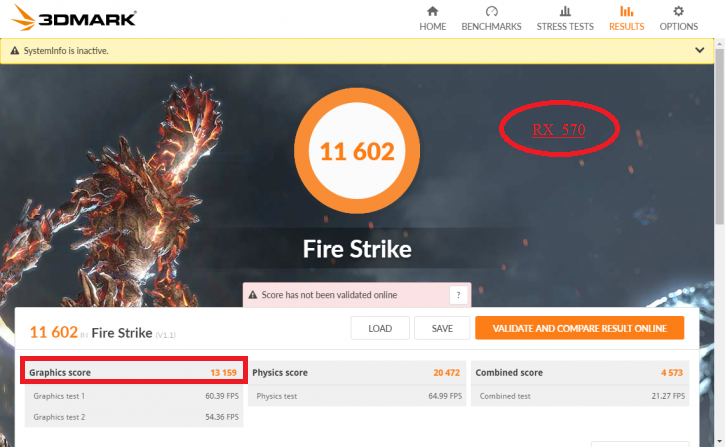Click the Score has not been validated message
The height and width of the screenshot is (447, 725).
coord(329,295)
